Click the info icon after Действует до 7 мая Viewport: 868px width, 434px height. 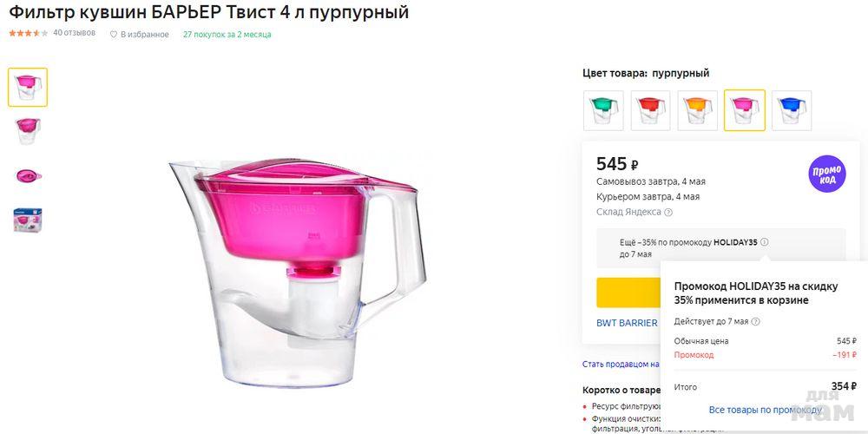coord(755,322)
